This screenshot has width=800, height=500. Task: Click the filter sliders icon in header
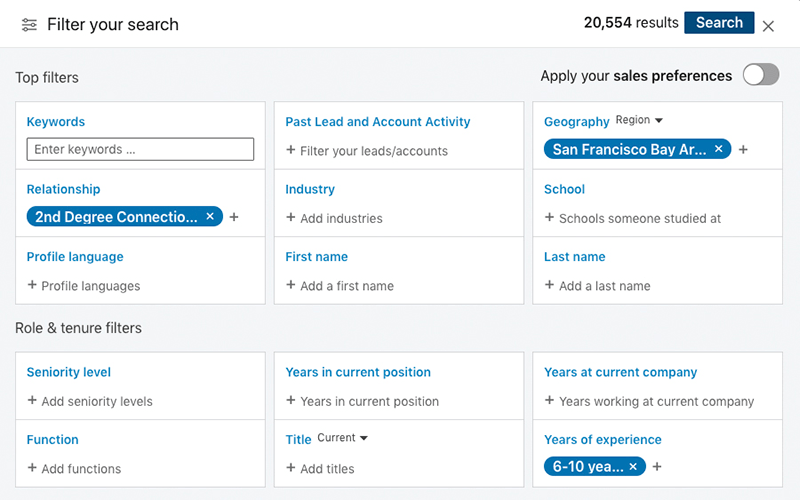(x=29, y=25)
